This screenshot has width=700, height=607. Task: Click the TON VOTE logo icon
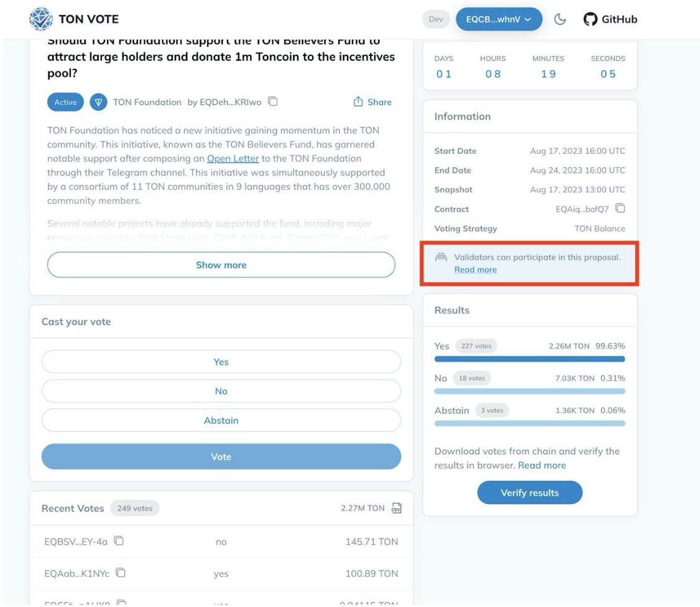pyautogui.click(x=40, y=19)
